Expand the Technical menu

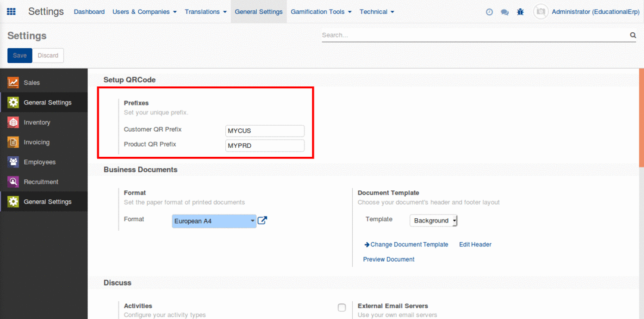377,12
